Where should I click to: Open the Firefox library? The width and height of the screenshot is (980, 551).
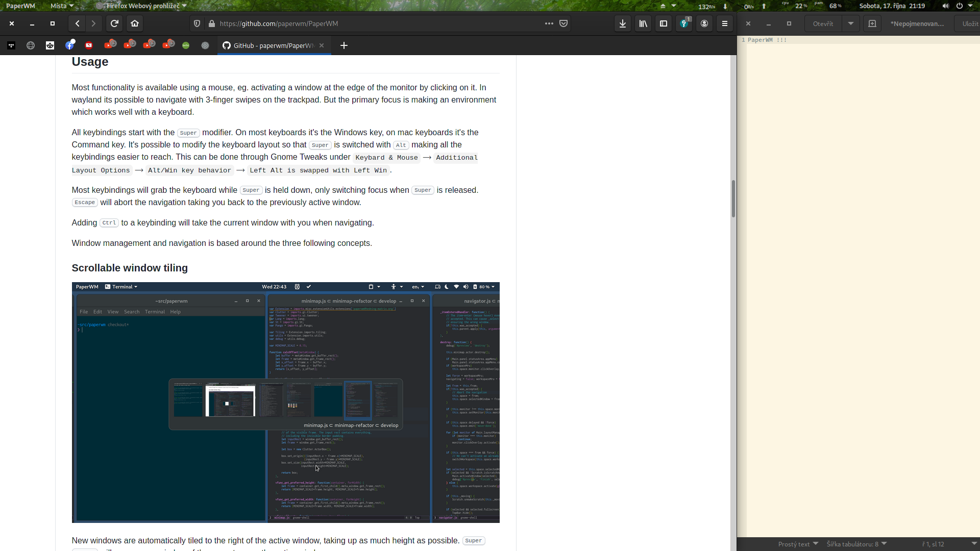pyautogui.click(x=643, y=23)
